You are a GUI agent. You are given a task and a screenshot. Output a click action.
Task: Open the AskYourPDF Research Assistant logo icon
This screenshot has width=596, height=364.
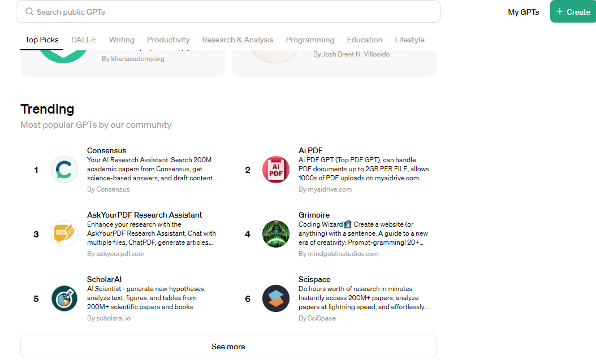coord(64,233)
